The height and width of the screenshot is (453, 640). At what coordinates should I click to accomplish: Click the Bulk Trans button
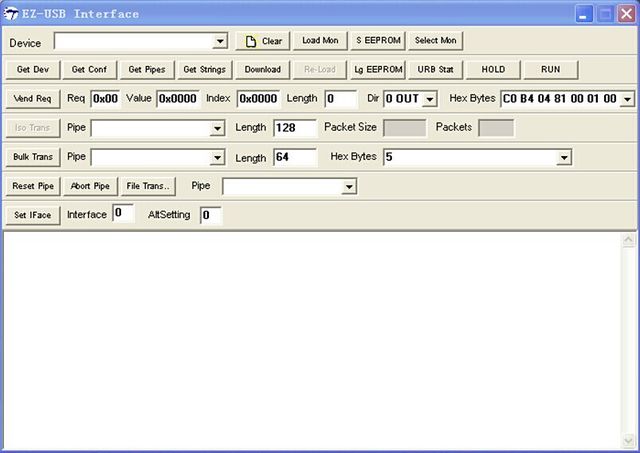33,157
